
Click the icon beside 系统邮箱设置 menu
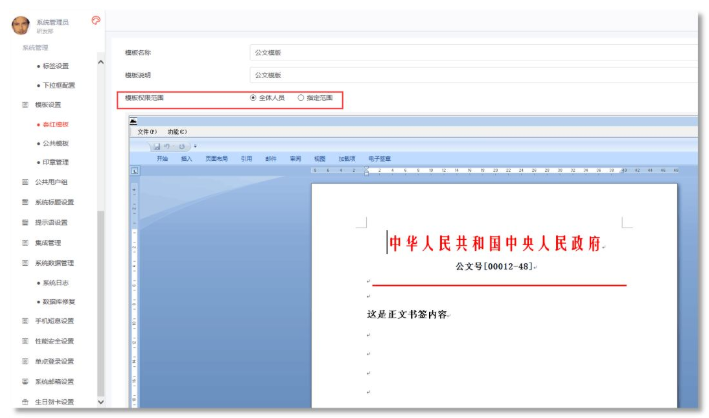[x=25, y=381]
